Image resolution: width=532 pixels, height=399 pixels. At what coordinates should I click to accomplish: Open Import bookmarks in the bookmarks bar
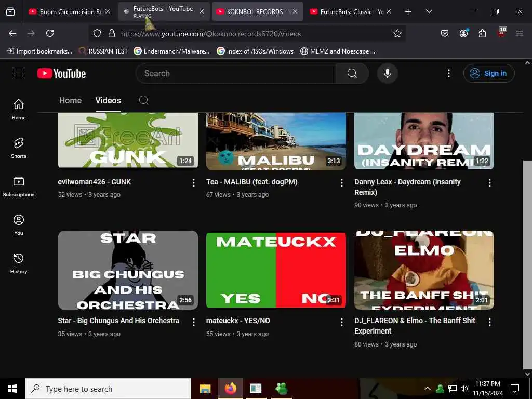point(39,51)
